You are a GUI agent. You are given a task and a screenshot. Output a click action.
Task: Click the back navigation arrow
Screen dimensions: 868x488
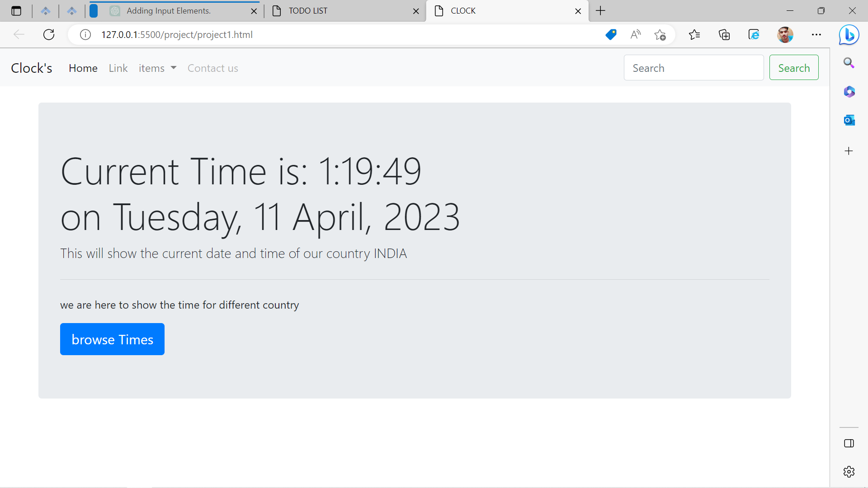click(19, 35)
